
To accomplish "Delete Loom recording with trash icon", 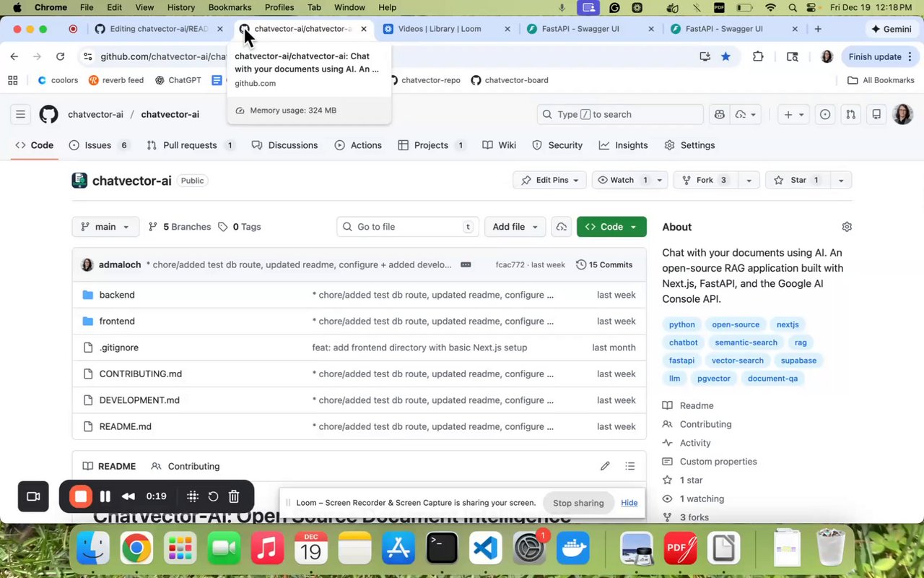I will point(234,496).
